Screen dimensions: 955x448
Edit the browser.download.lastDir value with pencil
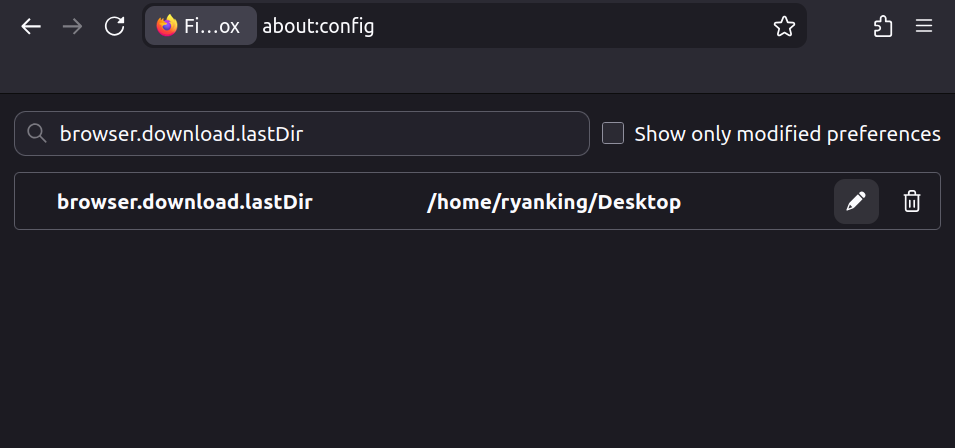click(856, 202)
